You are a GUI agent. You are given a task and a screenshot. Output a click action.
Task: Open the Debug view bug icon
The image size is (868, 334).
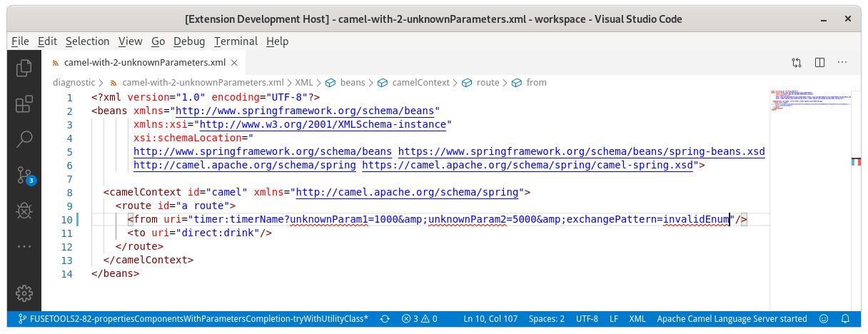[24, 210]
